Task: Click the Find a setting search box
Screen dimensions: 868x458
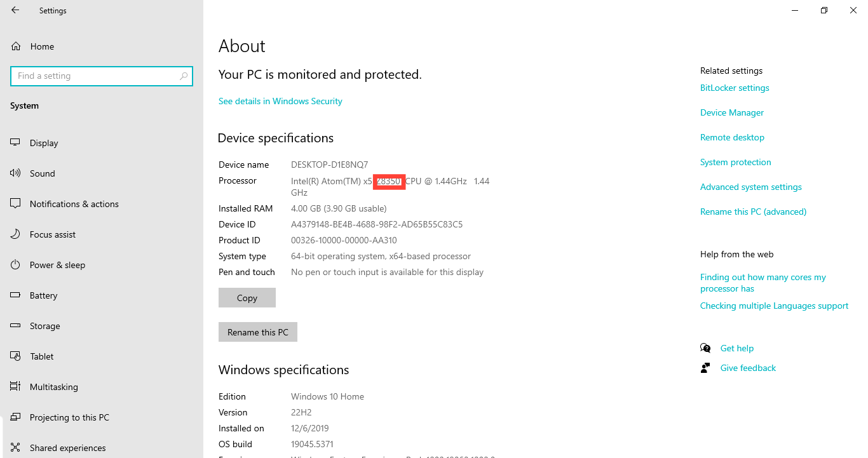Action: pos(102,76)
